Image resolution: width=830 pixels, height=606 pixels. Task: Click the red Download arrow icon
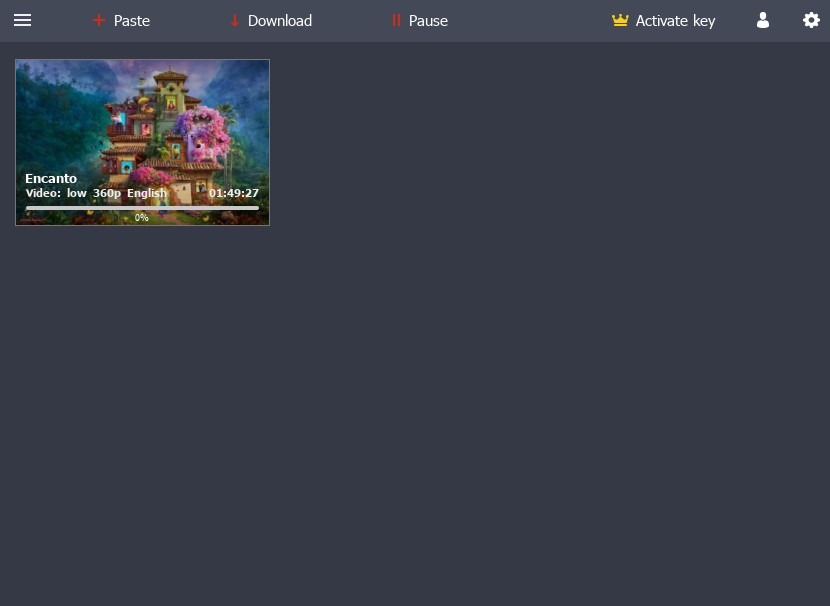pos(235,21)
